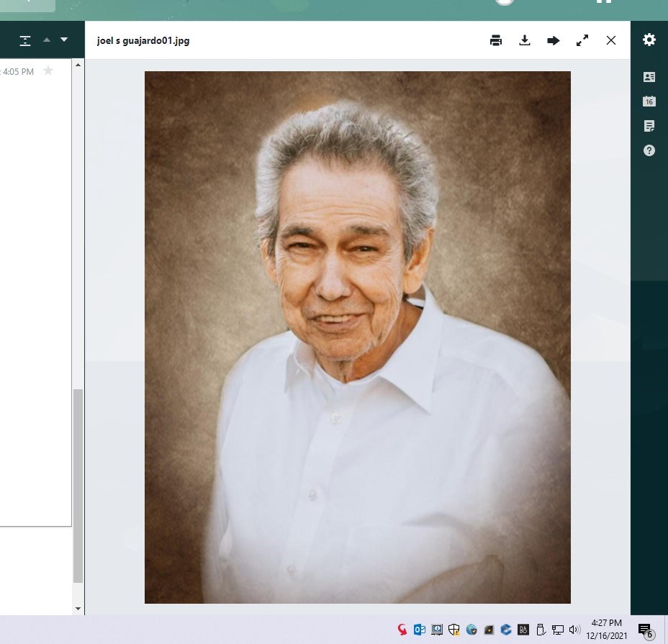668x644 pixels.
Task: Open the Contacts panel from the right sidebar
Action: [649, 77]
